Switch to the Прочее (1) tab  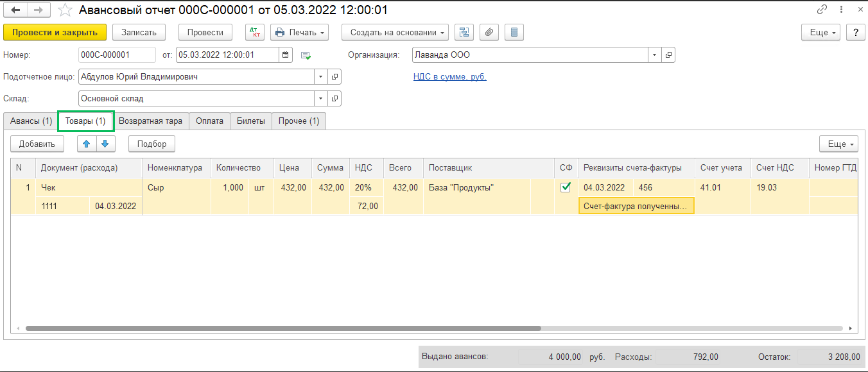(299, 121)
